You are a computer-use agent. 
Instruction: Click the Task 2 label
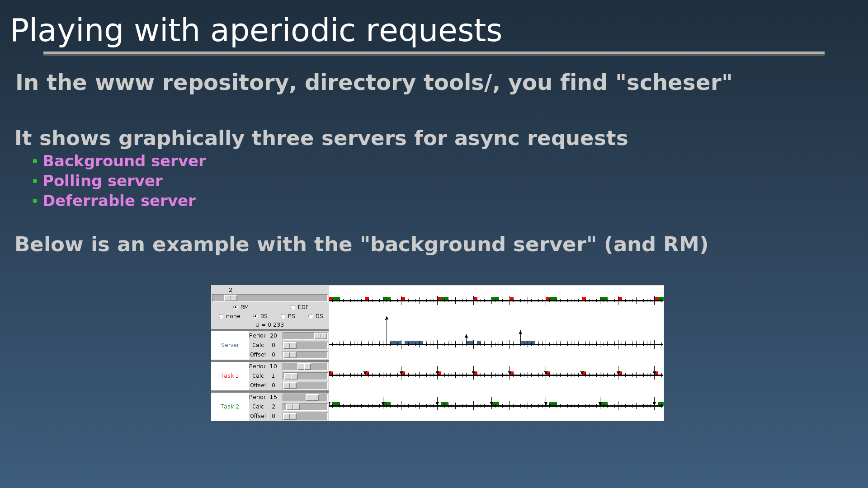[x=230, y=407]
